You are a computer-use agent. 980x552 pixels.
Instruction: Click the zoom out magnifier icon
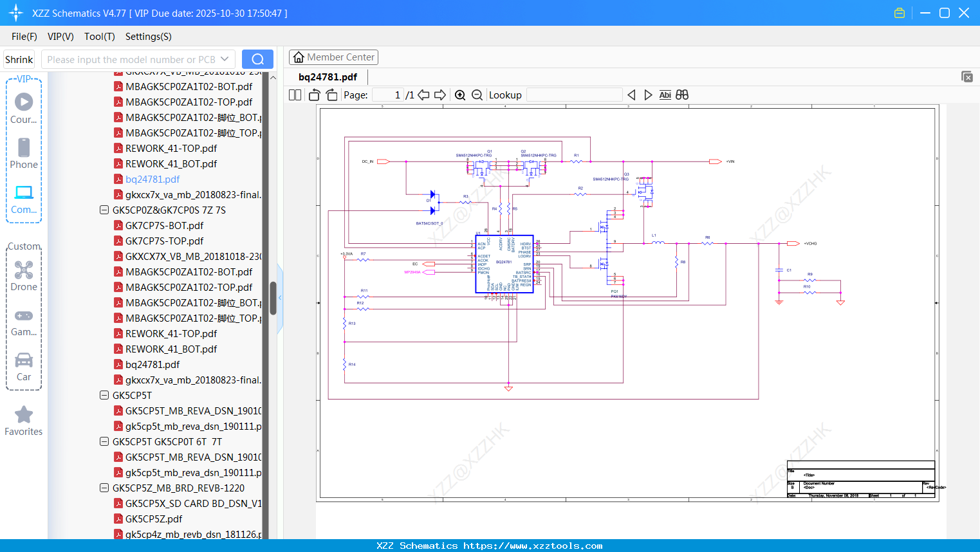(x=477, y=95)
